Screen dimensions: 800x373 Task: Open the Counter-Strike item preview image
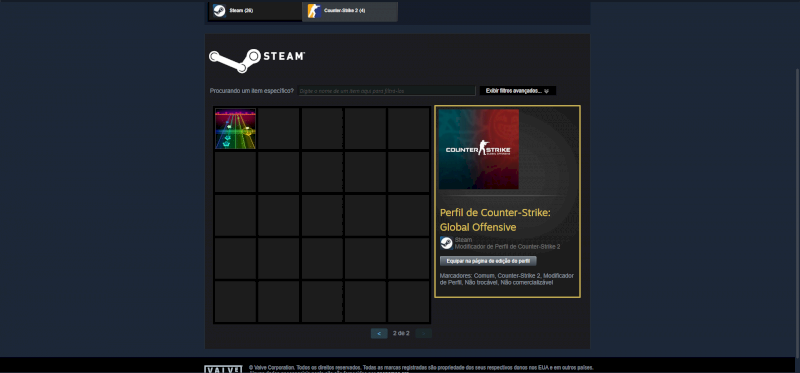tap(479, 149)
